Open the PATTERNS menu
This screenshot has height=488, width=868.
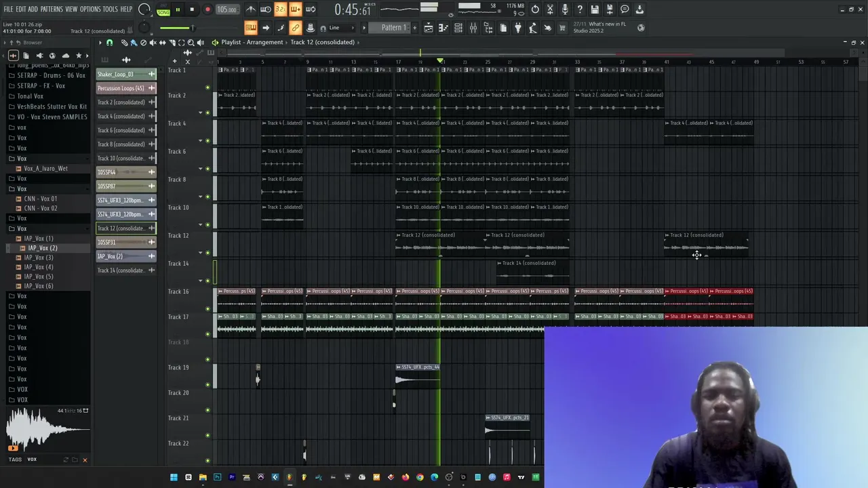[x=52, y=9]
